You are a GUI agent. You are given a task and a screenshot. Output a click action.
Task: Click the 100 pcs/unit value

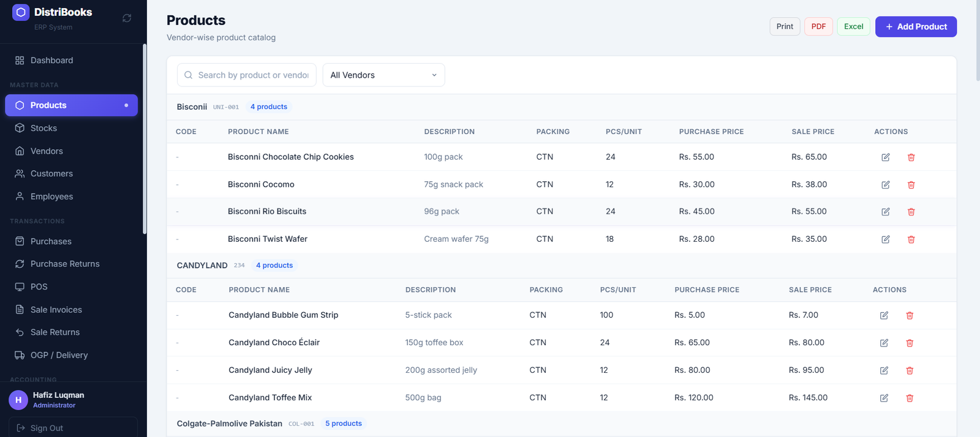click(x=606, y=315)
